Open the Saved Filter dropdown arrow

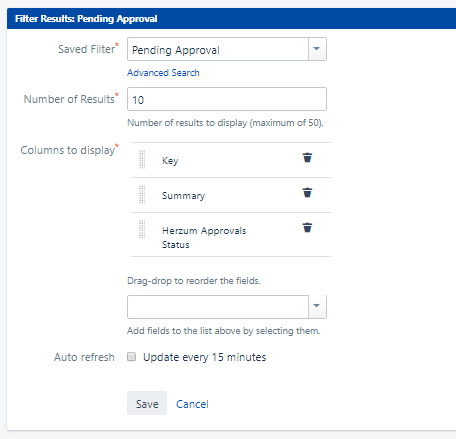(317, 49)
